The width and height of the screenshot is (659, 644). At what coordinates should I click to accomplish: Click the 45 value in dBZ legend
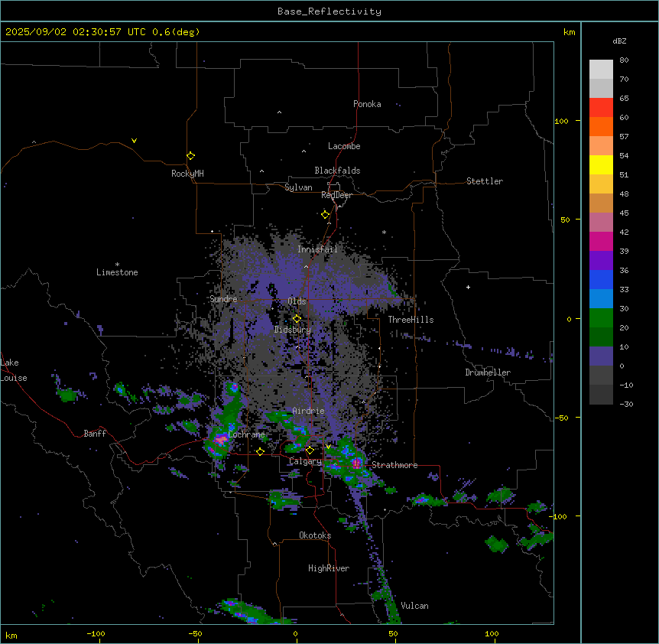click(624, 213)
